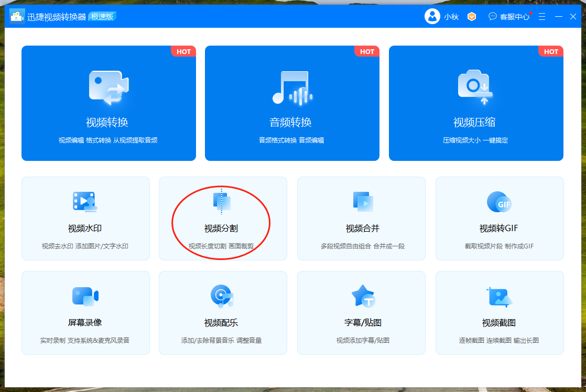Click the orange VIP shield badge
Viewport: 586px width, 392px height.
click(472, 17)
